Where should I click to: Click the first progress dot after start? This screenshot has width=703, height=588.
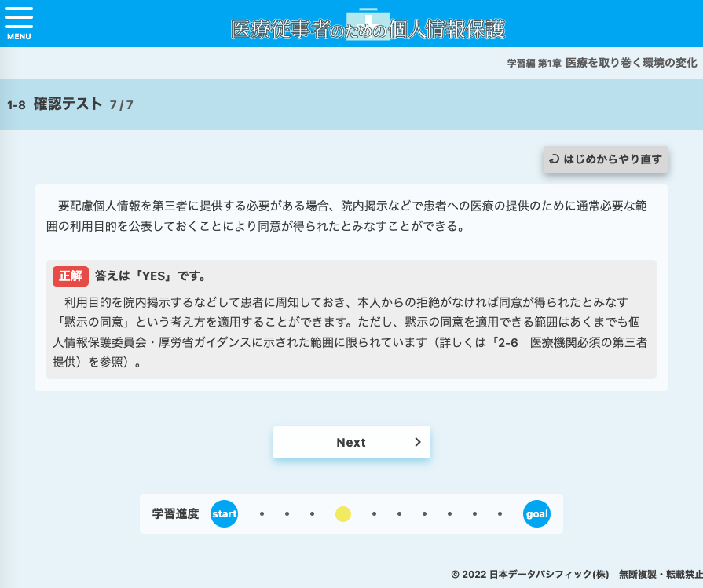coord(262,514)
